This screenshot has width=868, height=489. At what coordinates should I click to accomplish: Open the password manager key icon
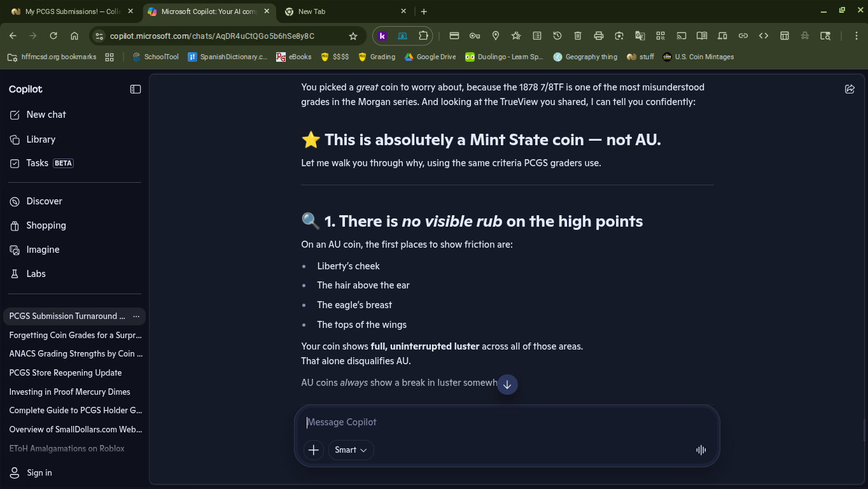[475, 36]
